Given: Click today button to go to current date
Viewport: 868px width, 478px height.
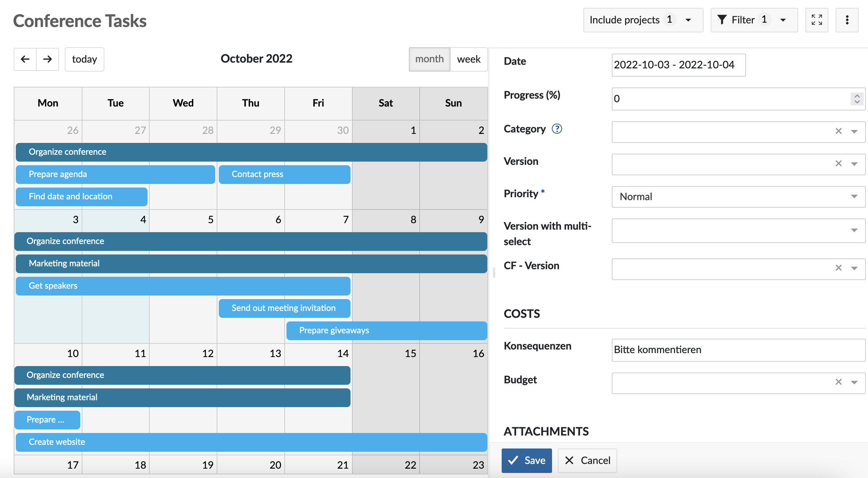Looking at the screenshot, I should point(84,59).
